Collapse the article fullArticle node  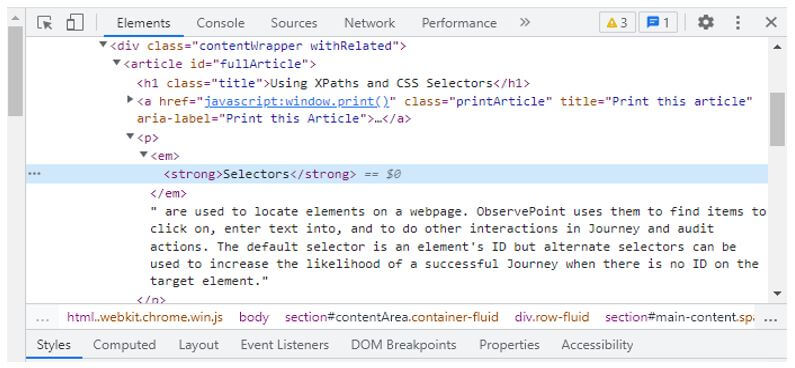pos(117,63)
